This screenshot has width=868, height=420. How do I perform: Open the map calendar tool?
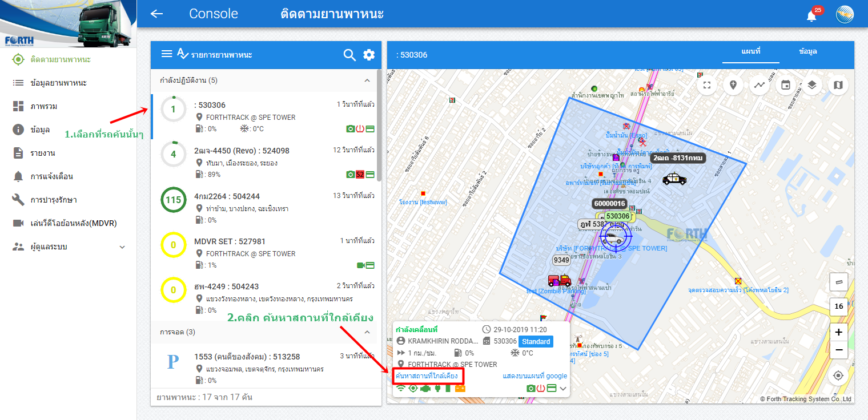click(x=786, y=85)
